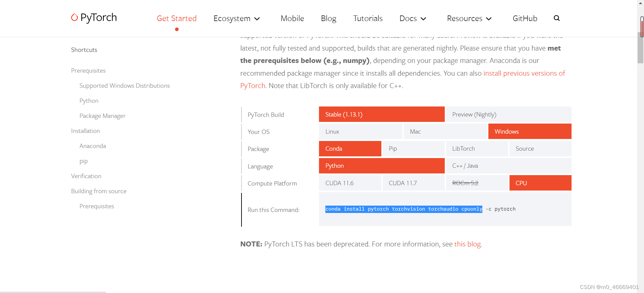Viewport: 644px width, 293px height.
Task: Choose Mac as your OS
Action: click(445, 131)
